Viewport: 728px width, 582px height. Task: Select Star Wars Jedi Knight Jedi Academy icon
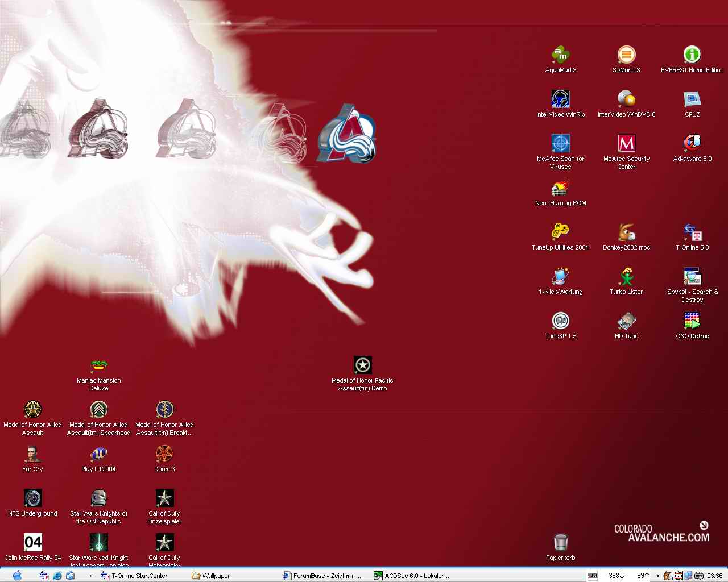98,542
